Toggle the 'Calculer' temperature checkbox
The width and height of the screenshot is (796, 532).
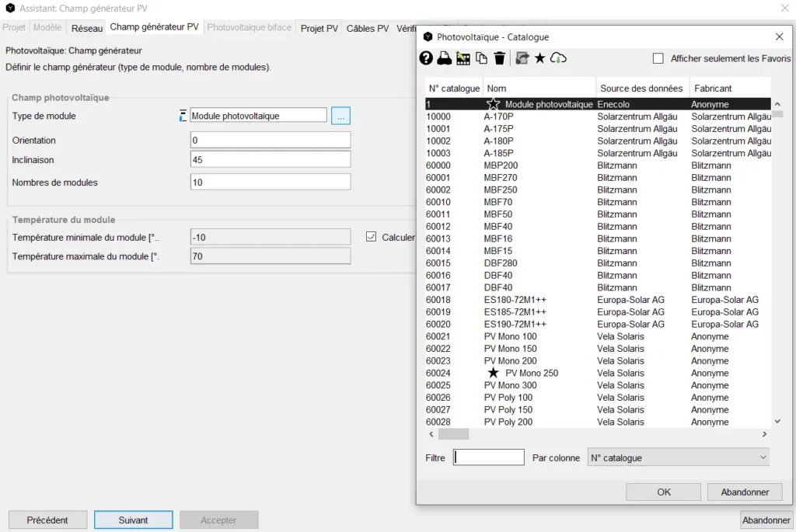(x=371, y=237)
